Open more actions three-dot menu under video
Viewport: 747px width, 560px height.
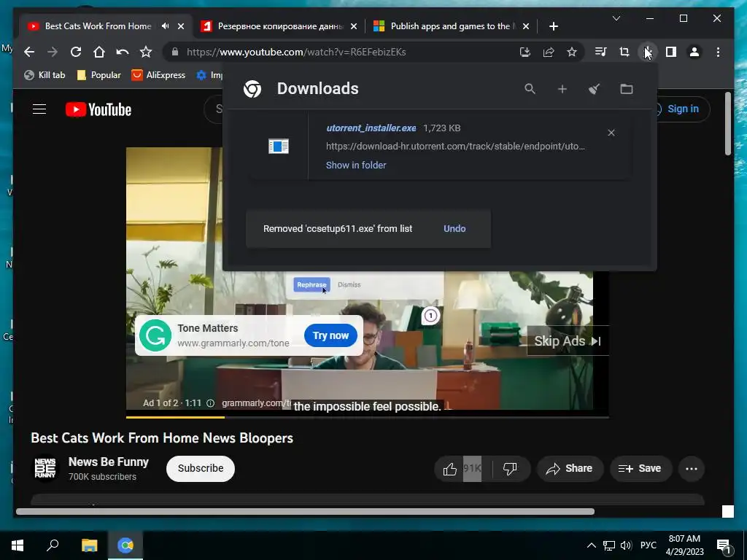pos(692,469)
